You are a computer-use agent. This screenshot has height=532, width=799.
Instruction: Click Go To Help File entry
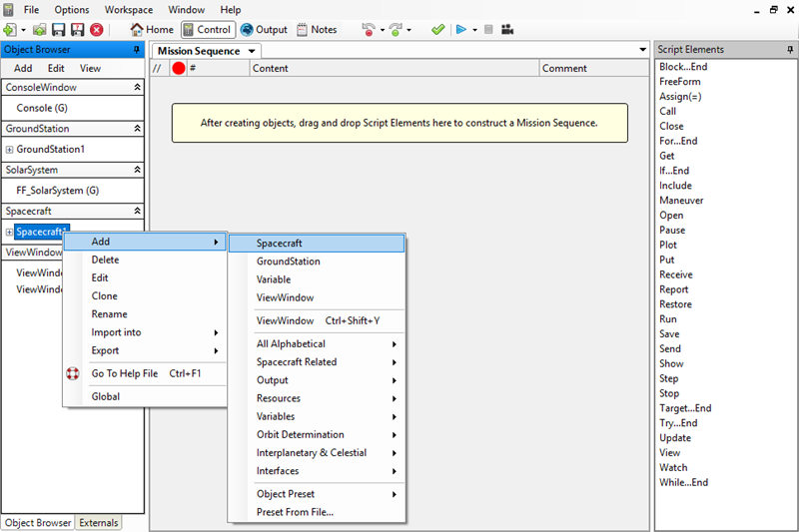click(145, 373)
